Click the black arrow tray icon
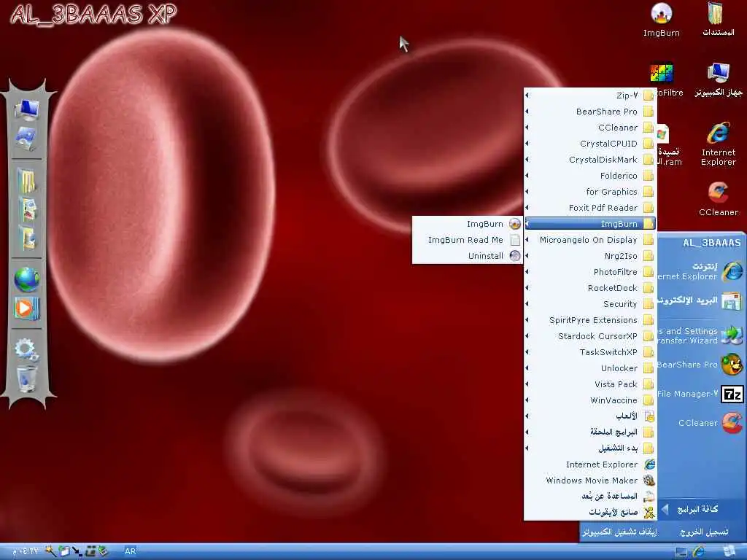 pyautogui.click(x=77, y=552)
